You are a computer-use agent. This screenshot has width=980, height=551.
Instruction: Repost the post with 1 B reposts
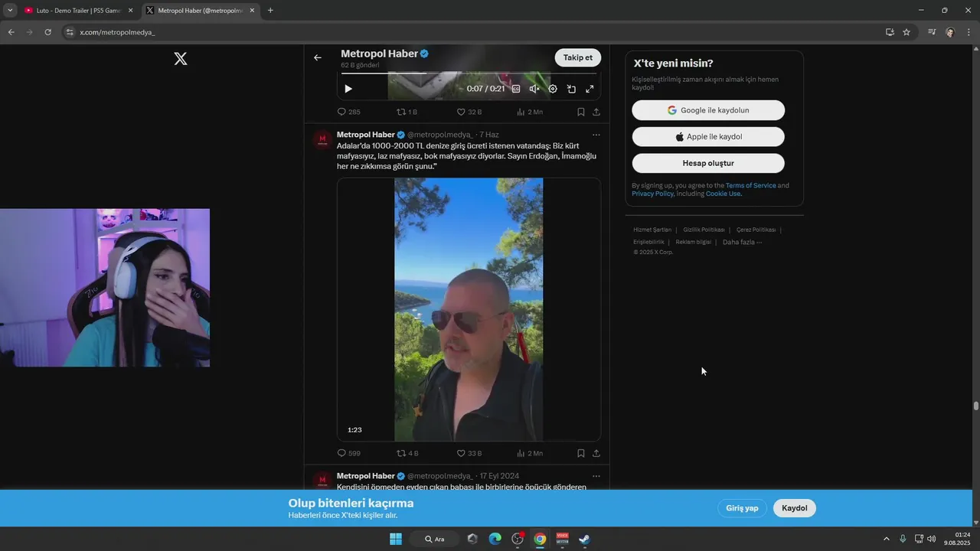(x=407, y=112)
